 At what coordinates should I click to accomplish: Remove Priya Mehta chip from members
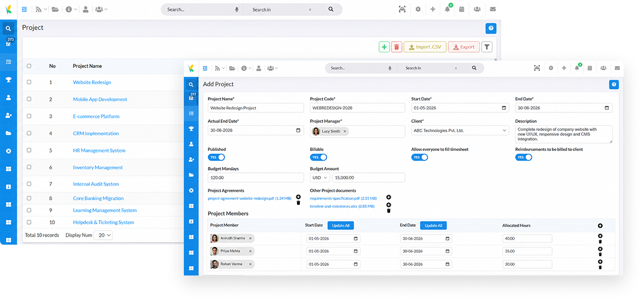(250, 251)
